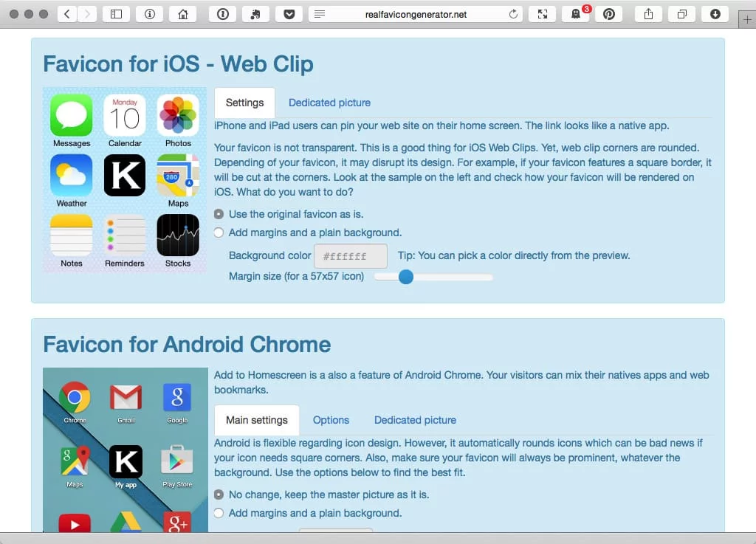Screen dimensions: 756x544
Task: Go back with Safari's back arrow
Action: click(x=67, y=15)
